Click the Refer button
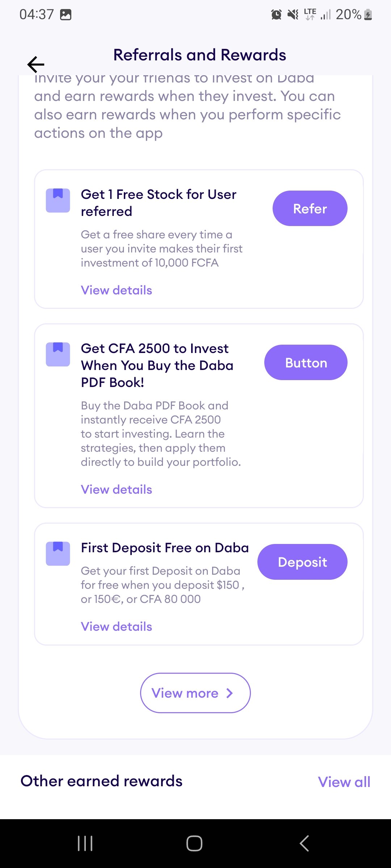 (310, 208)
